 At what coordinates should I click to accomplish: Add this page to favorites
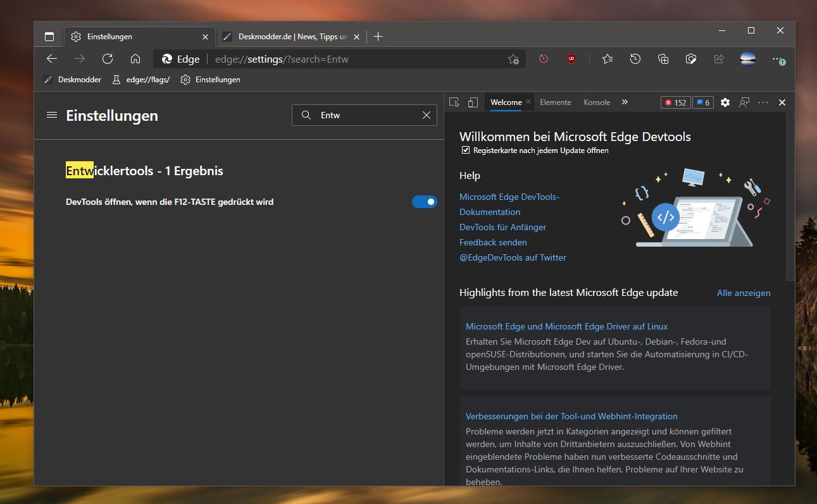tap(513, 59)
